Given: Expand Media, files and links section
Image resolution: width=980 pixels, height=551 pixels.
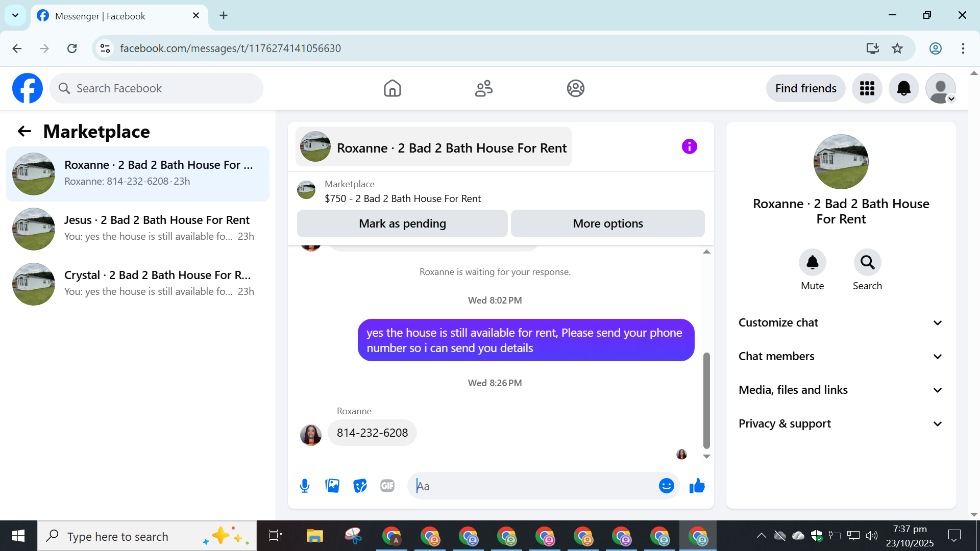Looking at the screenshot, I should tap(841, 390).
